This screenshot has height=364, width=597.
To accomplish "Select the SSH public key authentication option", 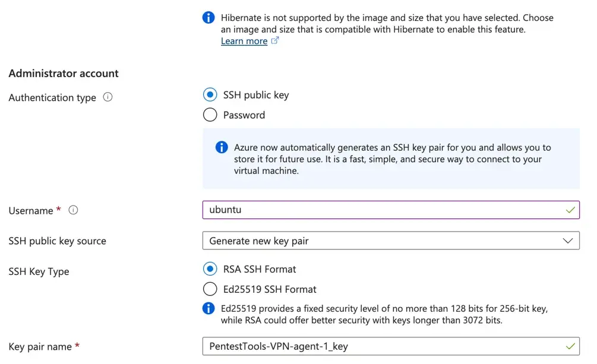I will pyautogui.click(x=210, y=95).
